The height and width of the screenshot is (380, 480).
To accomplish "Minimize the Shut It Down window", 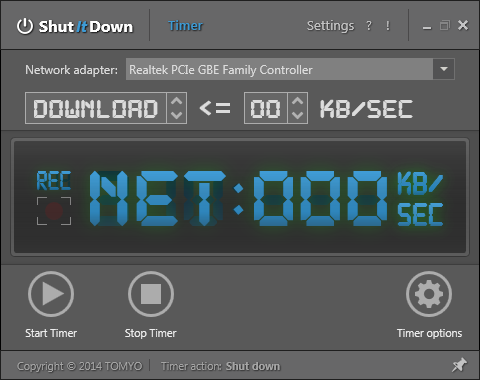I will (x=427, y=27).
